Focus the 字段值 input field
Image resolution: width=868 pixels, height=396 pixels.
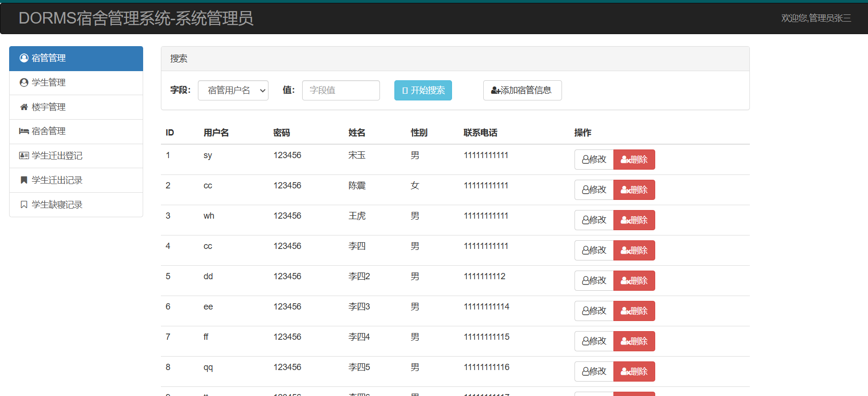pos(341,90)
